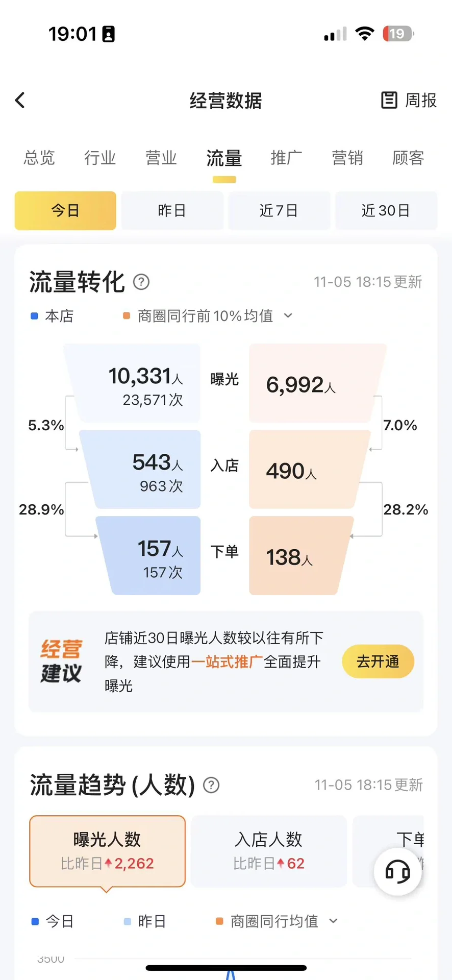452x980 pixels.
Task: Tap the back arrow icon
Action: click(x=20, y=100)
